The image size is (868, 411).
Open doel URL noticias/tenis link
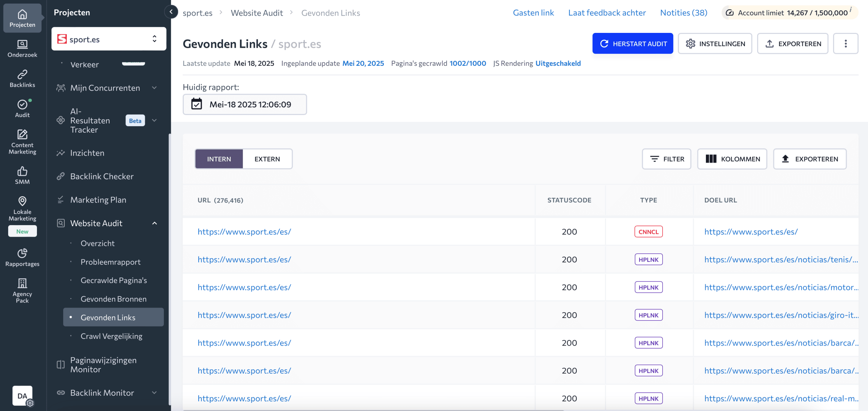pyautogui.click(x=781, y=259)
